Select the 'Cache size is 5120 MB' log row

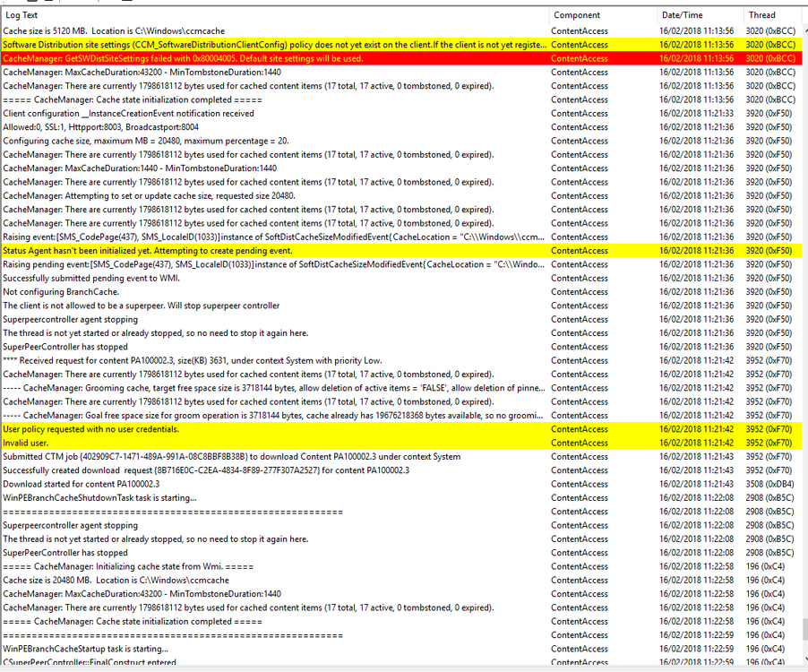coord(401,31)
